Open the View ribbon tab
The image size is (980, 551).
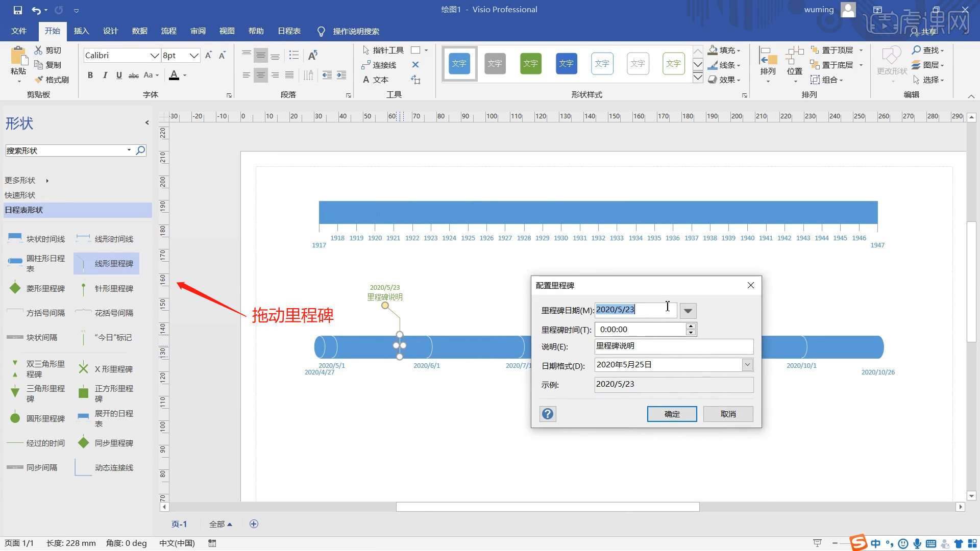tap(227, 31)
